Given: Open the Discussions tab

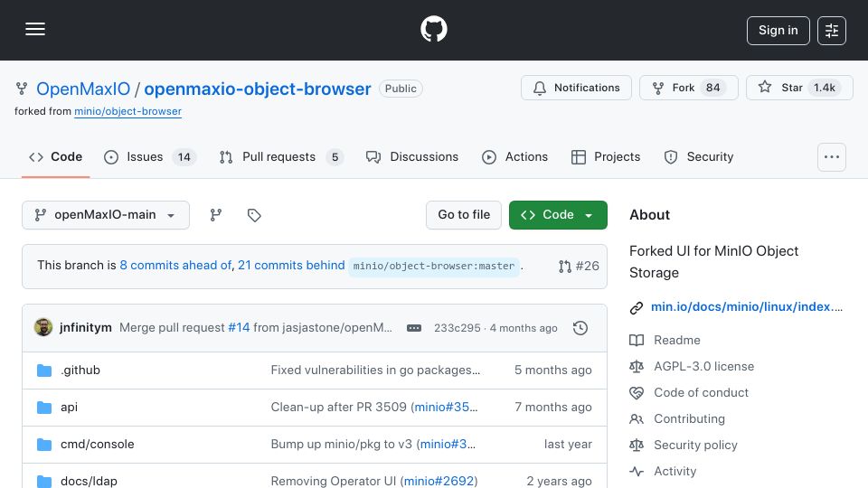Looking at the screenshot, I should 412,157.
